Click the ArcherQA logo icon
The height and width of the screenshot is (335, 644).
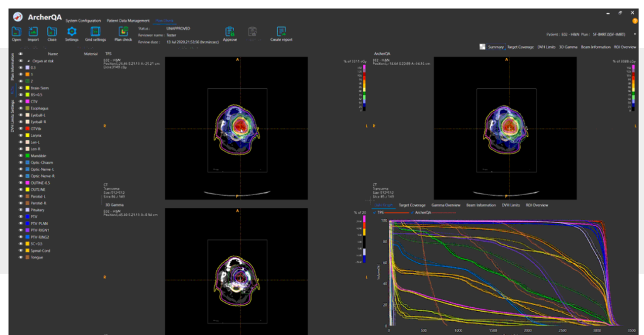point(18,17)
